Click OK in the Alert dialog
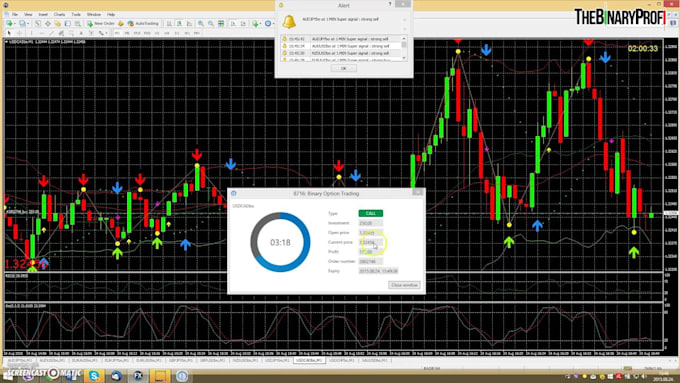Image resolution: width=680 pixels, height=383 pixels. [343, 69]
